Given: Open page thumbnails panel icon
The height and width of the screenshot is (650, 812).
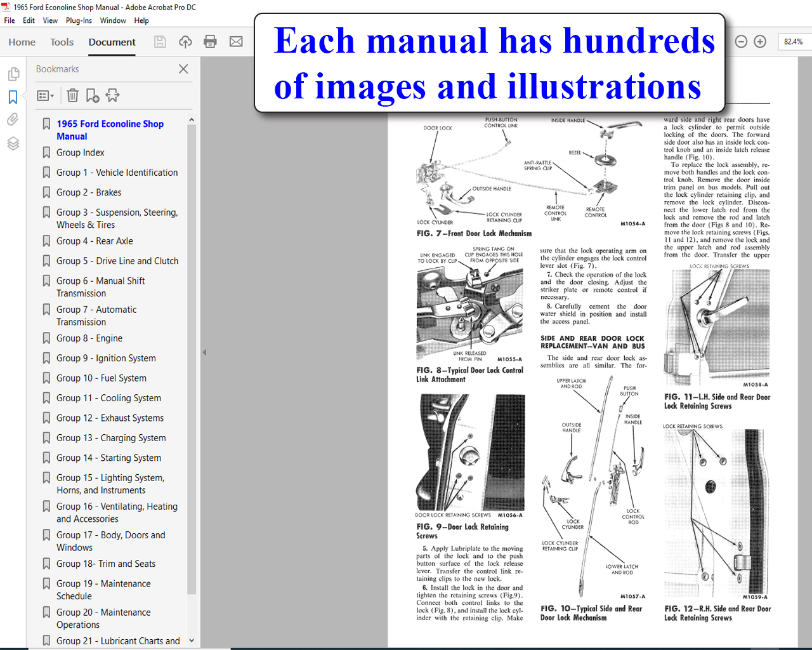Looking at the screenshot, I should tap(13, 74).
